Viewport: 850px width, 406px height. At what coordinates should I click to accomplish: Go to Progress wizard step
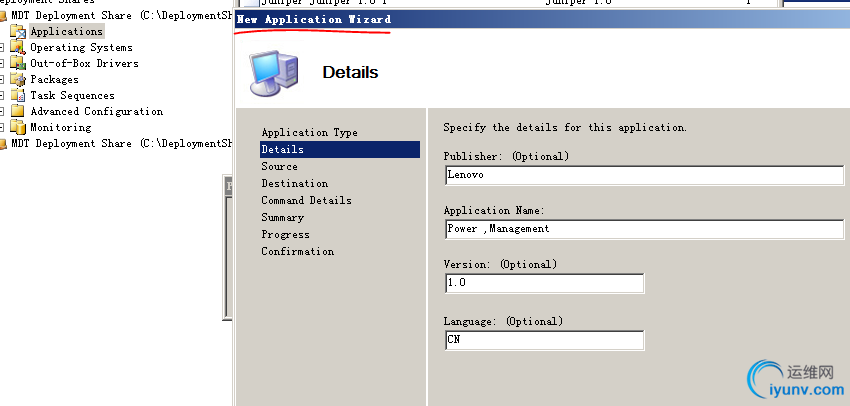pyautogui.click(x=285, y=235)
